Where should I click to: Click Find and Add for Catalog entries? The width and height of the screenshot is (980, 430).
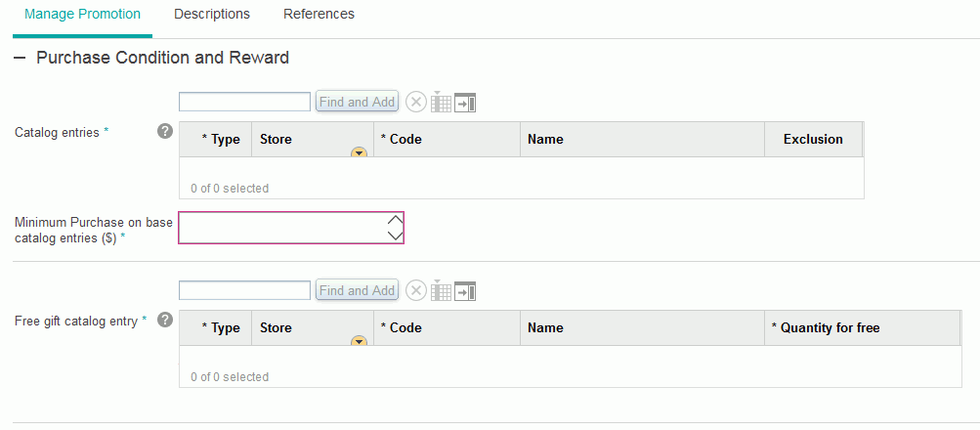(357, 102)
